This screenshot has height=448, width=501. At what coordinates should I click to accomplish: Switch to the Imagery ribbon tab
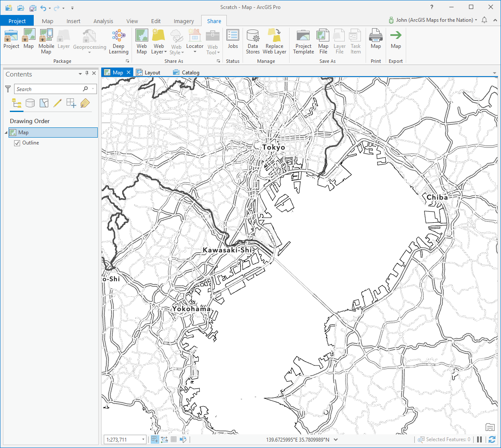coord(184,21)
